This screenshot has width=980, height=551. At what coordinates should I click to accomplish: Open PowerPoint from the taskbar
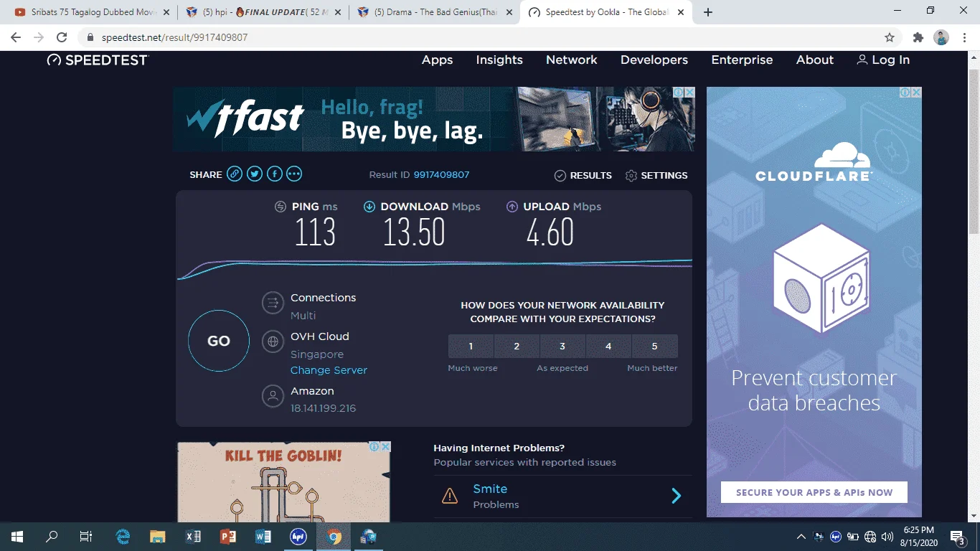[x=228, y=537]
